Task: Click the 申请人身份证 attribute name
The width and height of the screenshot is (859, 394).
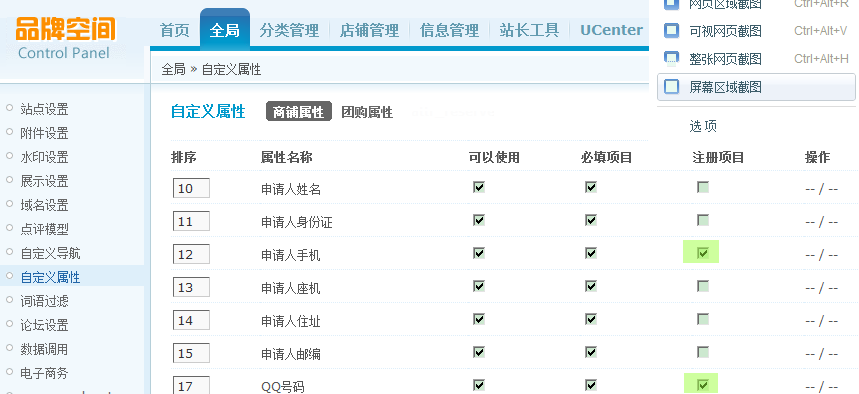Action: [x=296, y=222]
